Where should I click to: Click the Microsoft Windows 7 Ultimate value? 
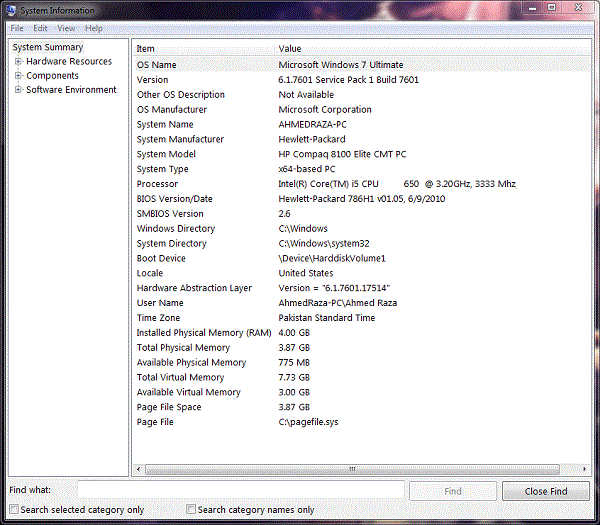pyautogui.click(x=341, y=65)
